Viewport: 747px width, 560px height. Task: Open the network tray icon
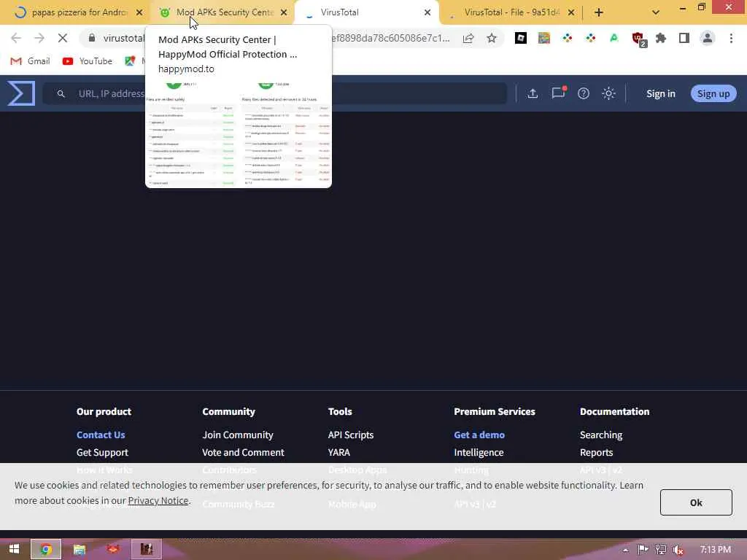click(660, 550)
